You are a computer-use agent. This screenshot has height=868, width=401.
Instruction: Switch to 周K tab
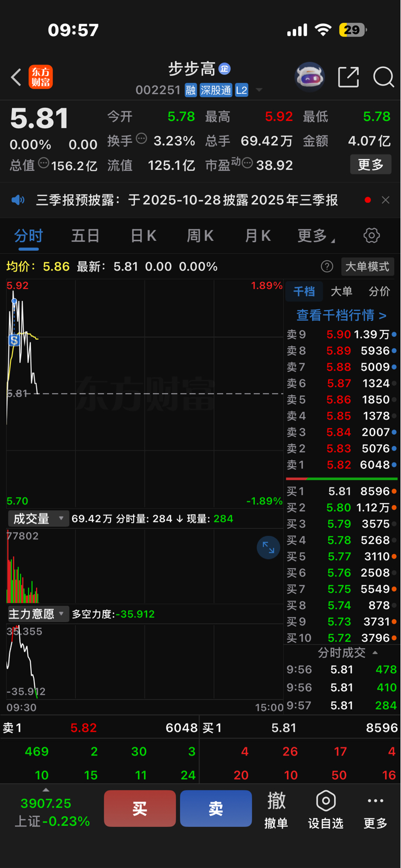[x=200, y=236]
